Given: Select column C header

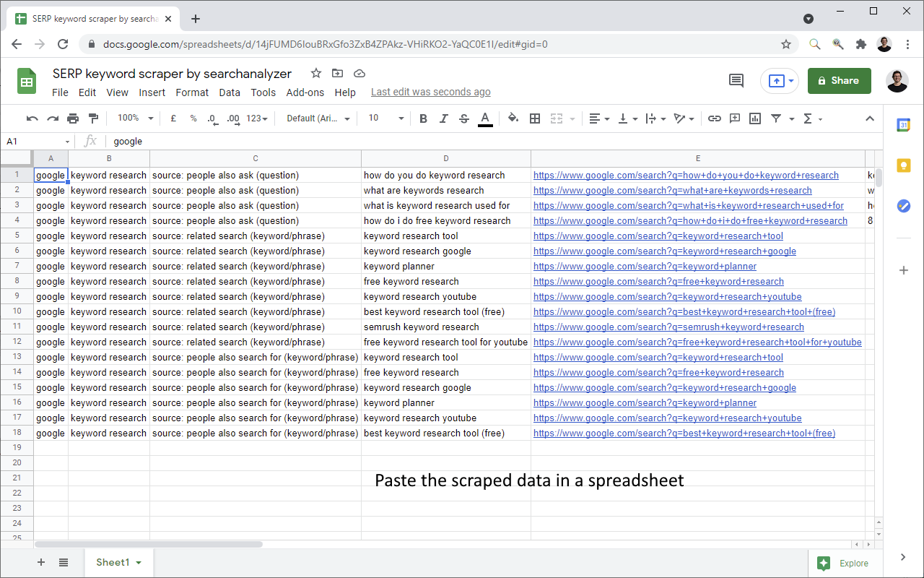Looking at the screenshot, I should coord(256,158).
